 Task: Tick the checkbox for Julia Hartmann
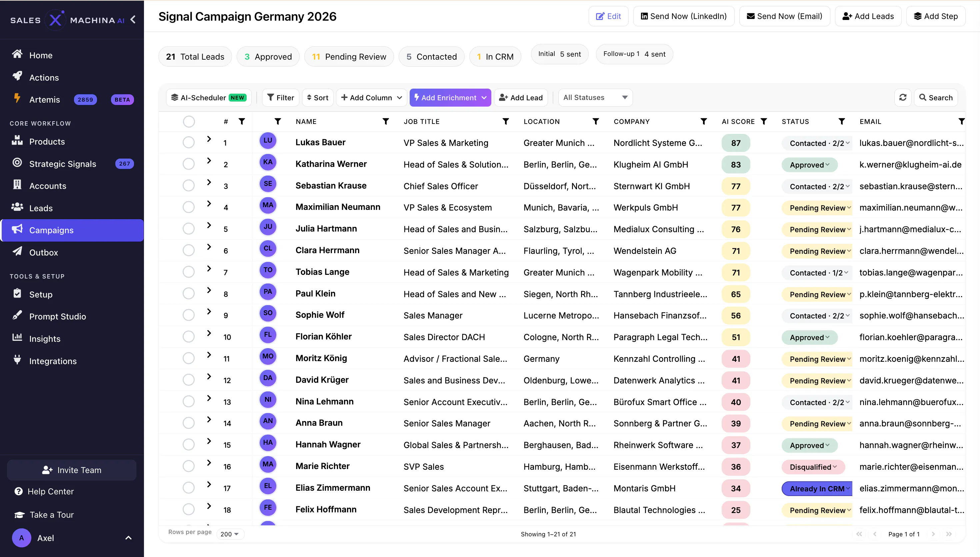coord(189,229)
